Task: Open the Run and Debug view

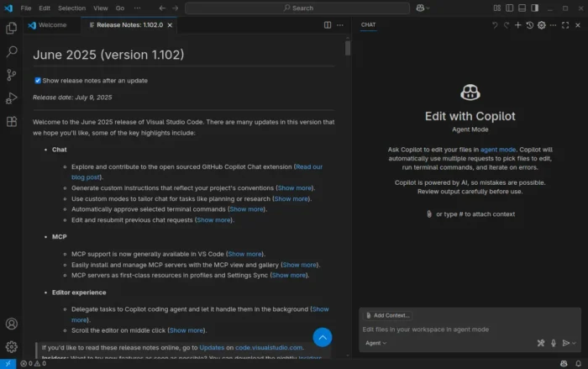Action: (12, 98)
